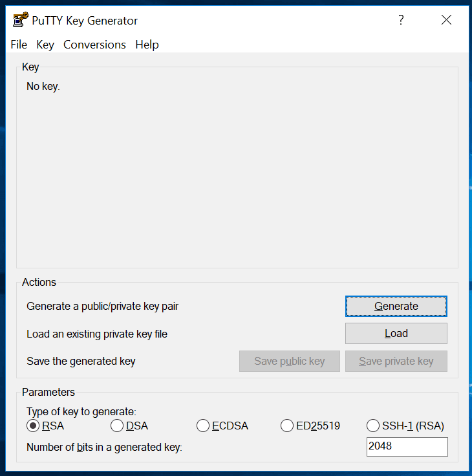The width and height of the screenshot is (472, 476).
Task: Open the Conversions menu
Action: (x=94, y=45)
